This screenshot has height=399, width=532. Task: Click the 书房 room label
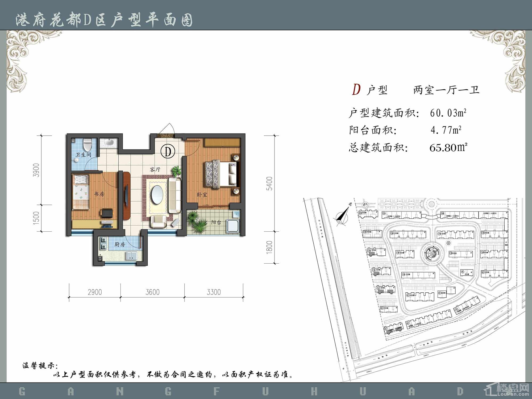pos(99,194)
